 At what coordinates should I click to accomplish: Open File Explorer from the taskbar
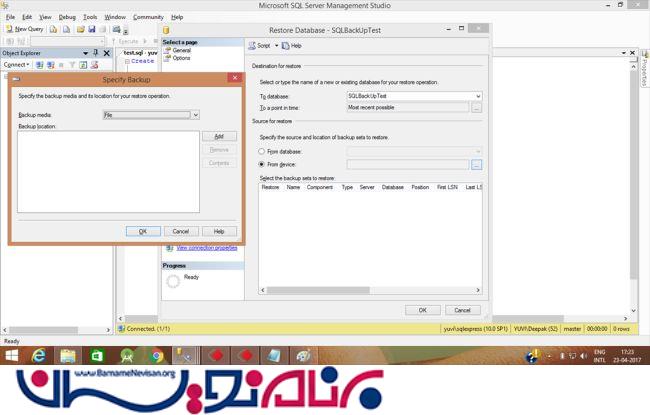click(x=68, y=356)
